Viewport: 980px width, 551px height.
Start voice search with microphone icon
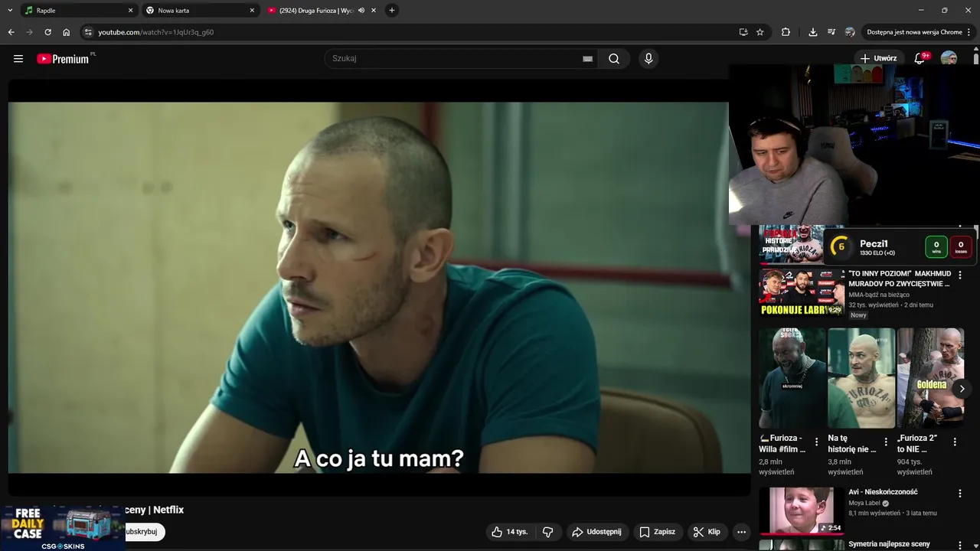pyautogui.click(x=648, y=59)
